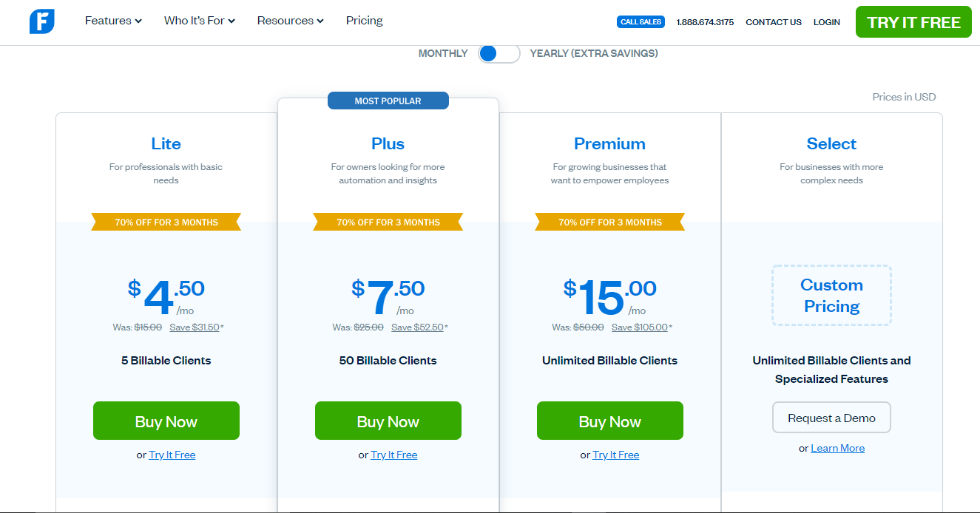
Task: Click the Call Sales badge
Action: [x=641, y=22]
